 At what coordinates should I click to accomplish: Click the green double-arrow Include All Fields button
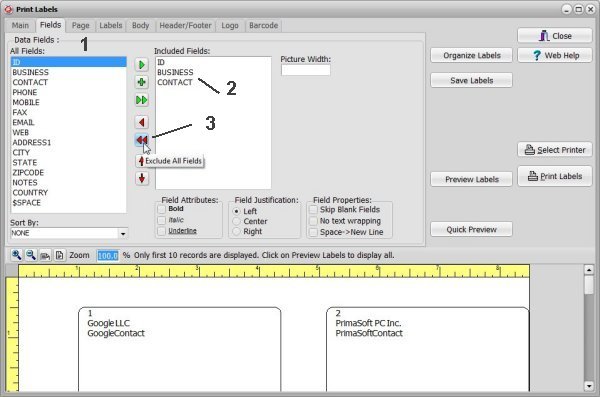pyautogui.click(x=142, y=100)
